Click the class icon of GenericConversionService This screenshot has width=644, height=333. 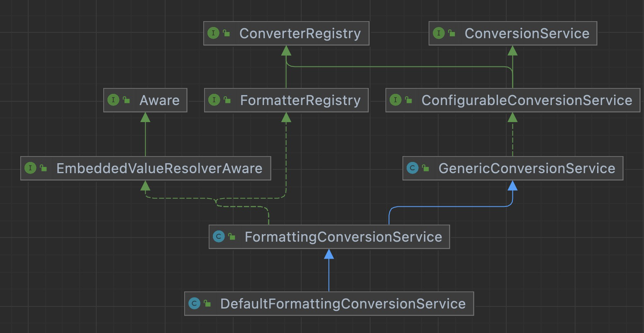click(412, 168)
